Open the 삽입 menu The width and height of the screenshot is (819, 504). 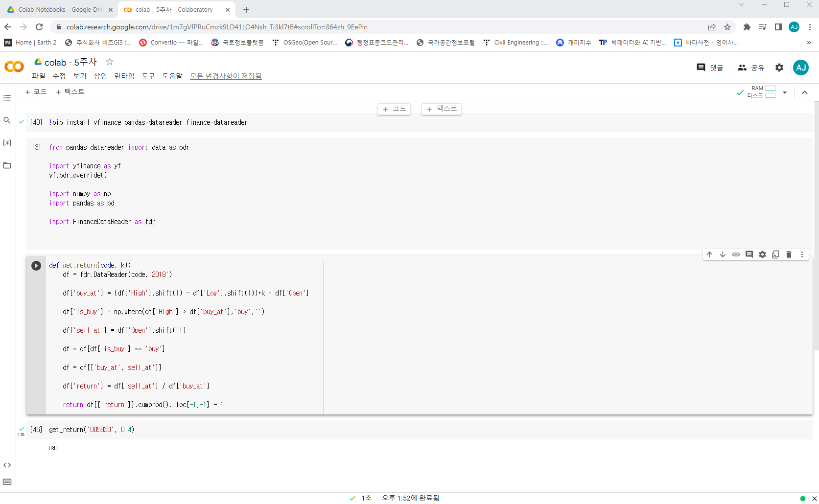coord(100,76)
